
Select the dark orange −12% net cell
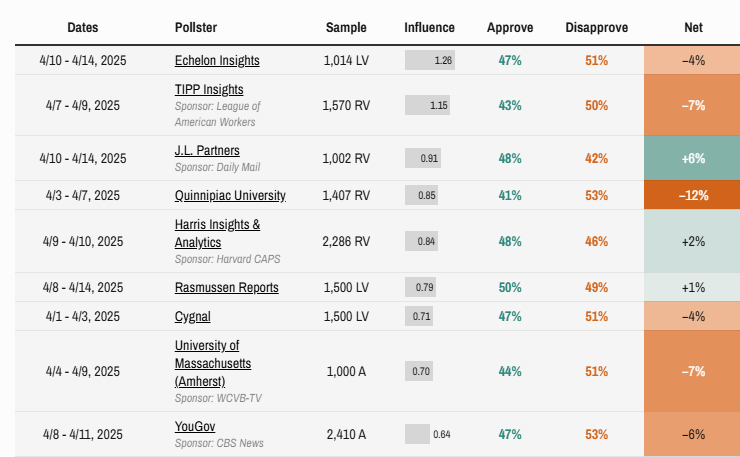click(693, 195)
